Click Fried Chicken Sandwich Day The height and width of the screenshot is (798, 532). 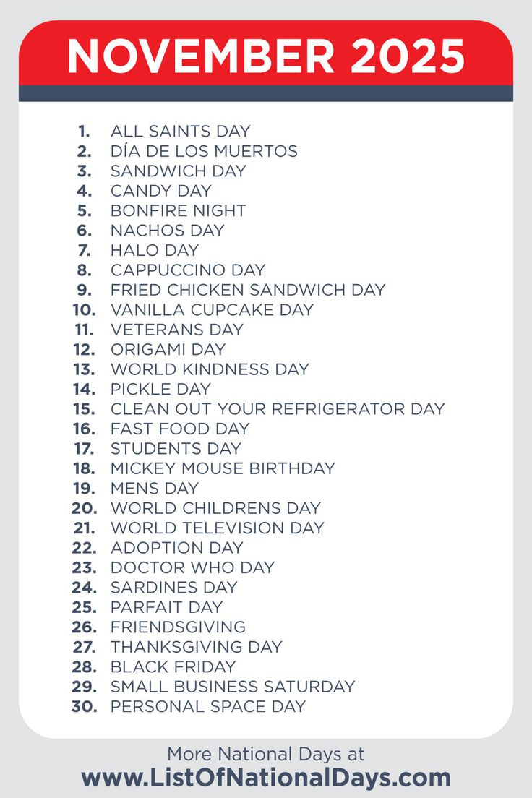click(x=248, y=290)
